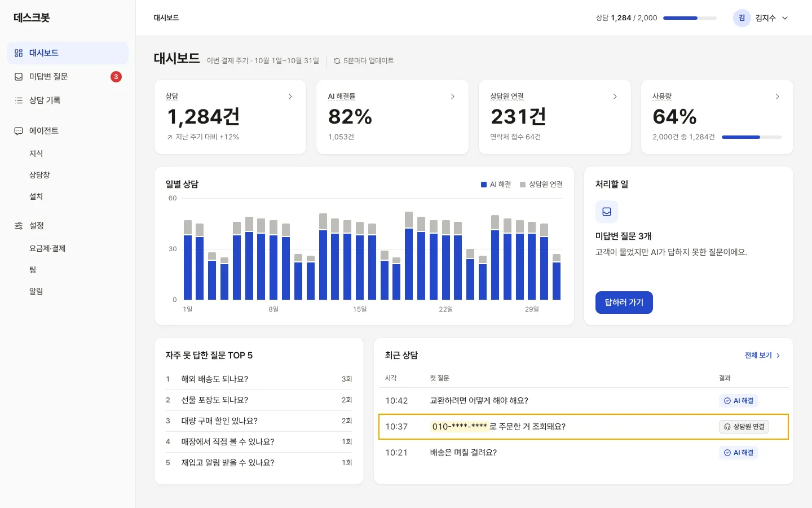Click the 미답변 질문 3개 heading
This screenshot has height=508, width=812.
pos(624,237)
